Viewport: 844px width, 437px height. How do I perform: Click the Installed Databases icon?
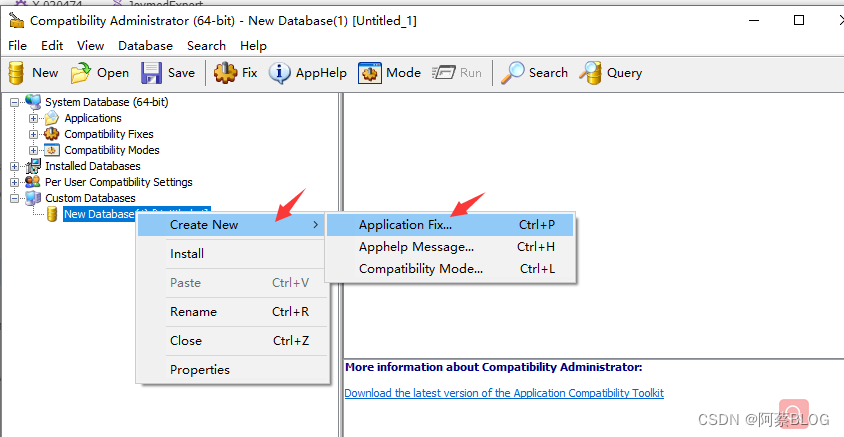(33, 166)
